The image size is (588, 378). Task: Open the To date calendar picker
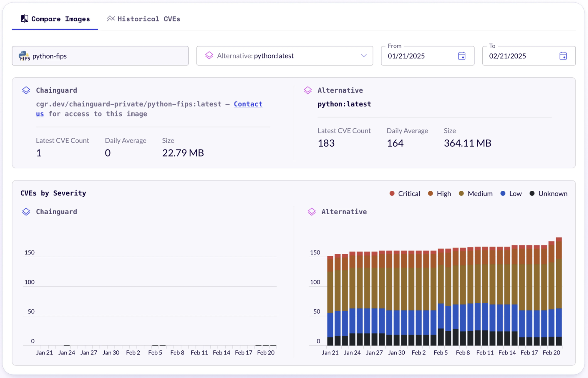coord(563,56)
